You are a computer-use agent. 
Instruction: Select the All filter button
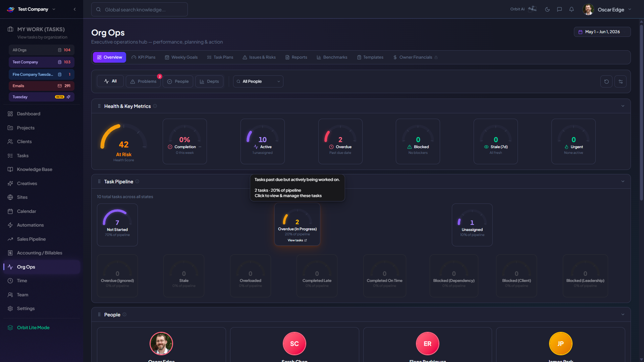110,81
